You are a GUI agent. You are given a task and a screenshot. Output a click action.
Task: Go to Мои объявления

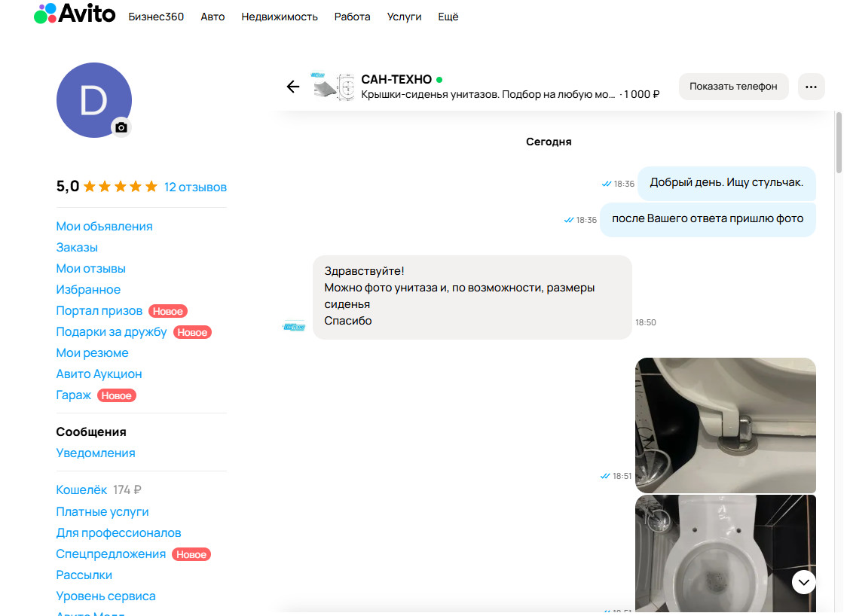pyautogui.click(x=105, y=227)
